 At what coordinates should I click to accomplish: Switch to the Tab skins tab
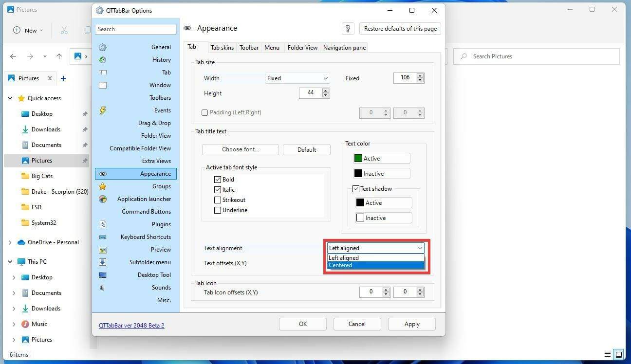point(222,47)
